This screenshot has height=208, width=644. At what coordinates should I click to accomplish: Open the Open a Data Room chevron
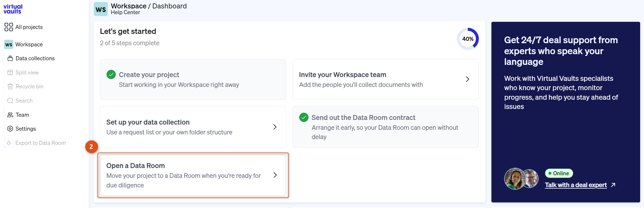(x=275, y=175)
